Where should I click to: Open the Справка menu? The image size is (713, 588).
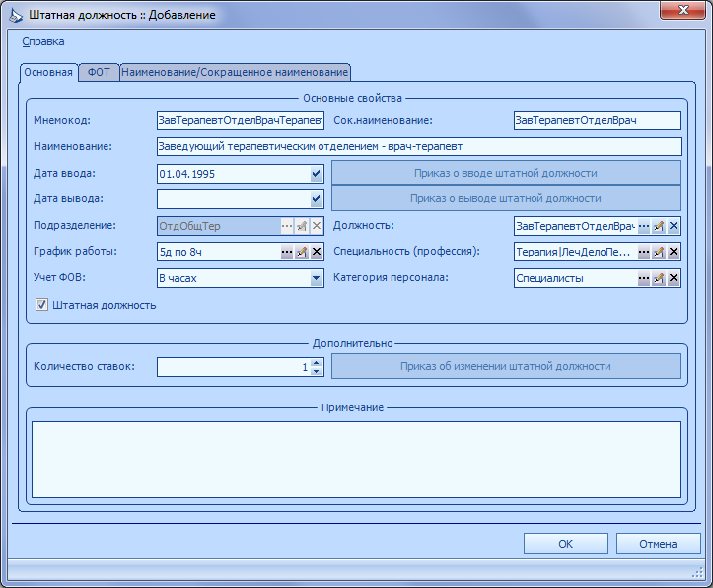pos(43,41)
